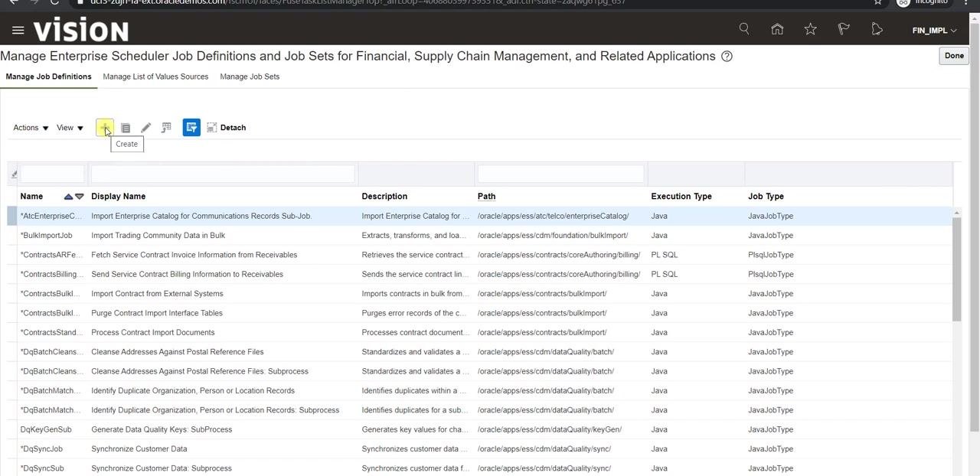Click the Name filter input field

click(x=52, y=174)
